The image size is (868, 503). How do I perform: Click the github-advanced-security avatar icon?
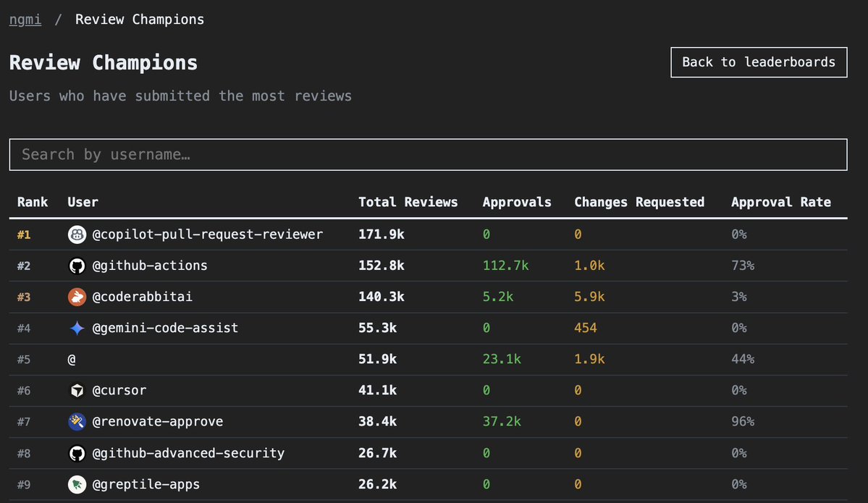coord(77,453)
